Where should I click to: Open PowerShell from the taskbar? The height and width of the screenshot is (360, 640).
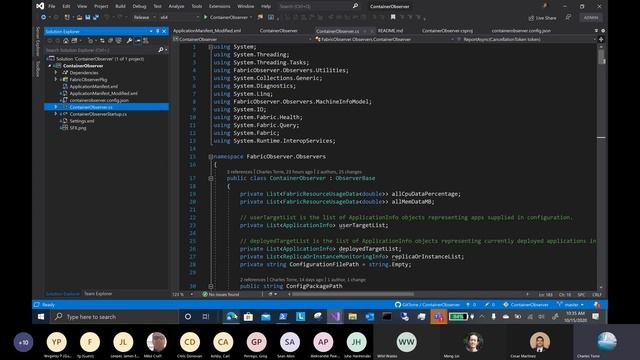pyautogui.click(x=283, y=317)
